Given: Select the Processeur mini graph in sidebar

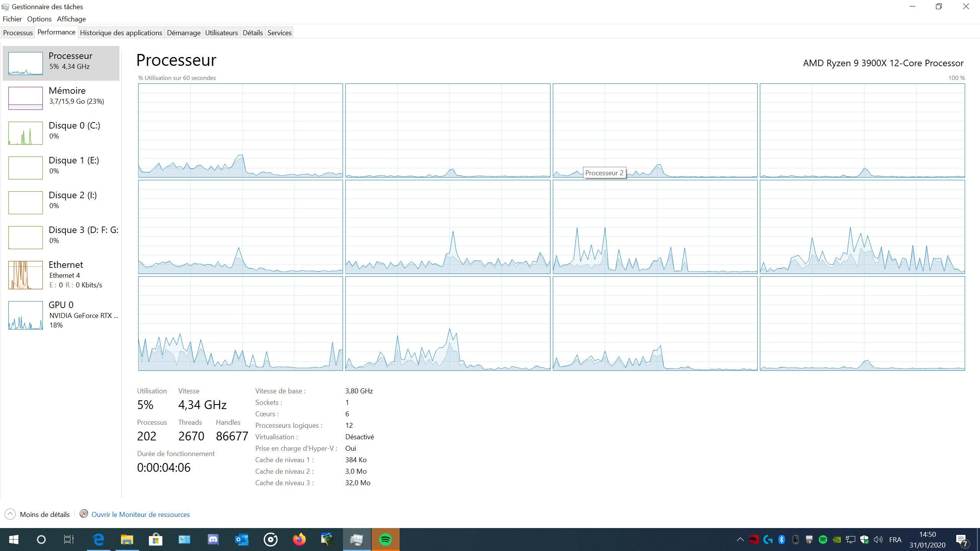Looking at the screenshot, I should point(25,64).
